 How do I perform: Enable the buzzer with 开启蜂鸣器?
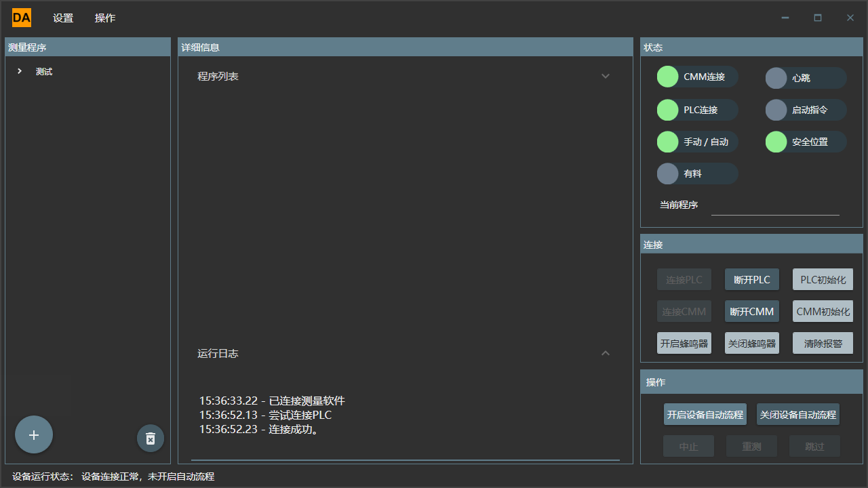pos(684,342)
